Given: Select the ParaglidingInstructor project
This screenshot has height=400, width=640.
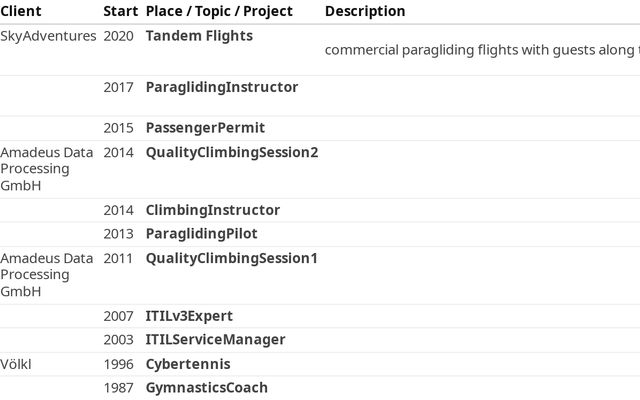Looking at the screenshot, I should point(221,87).
